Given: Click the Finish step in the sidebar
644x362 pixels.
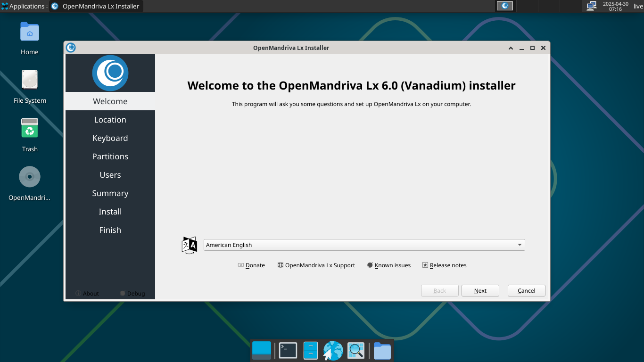Looking at the screenshot, I should pyautogui.click(x=110, y=230).
